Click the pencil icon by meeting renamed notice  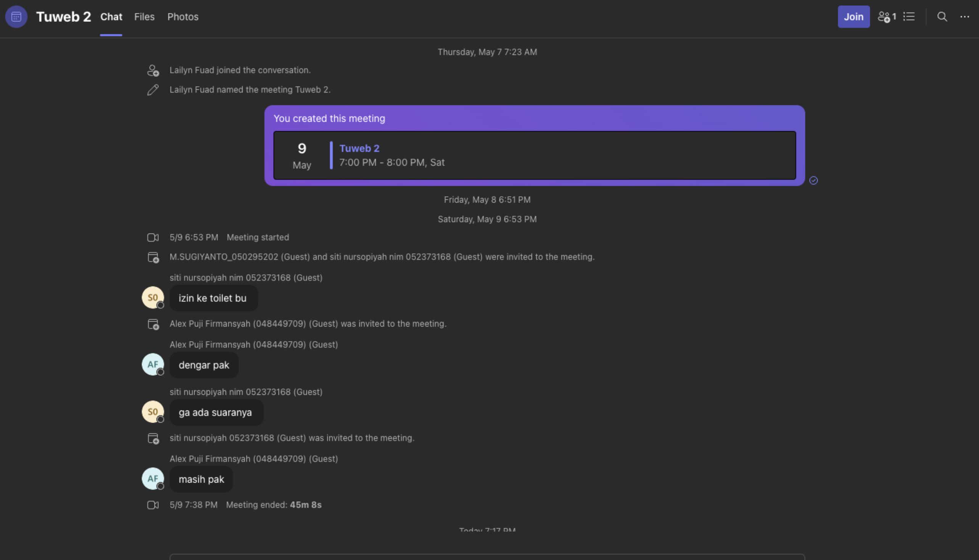coord(153,90)
